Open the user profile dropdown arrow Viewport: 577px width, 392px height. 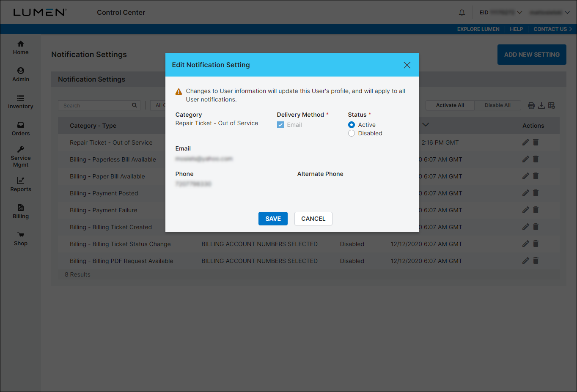point(567,12)
